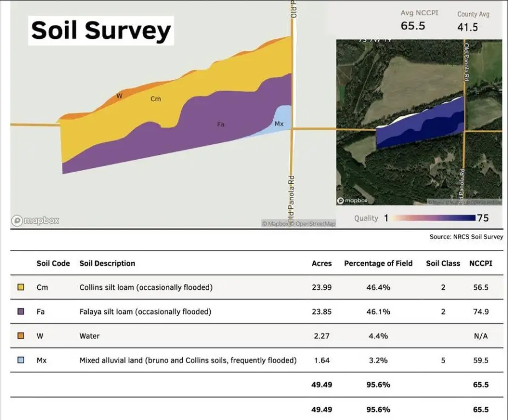Click the Mapbox logo on satellite image
508x420 pixels.
pos(353,201)
